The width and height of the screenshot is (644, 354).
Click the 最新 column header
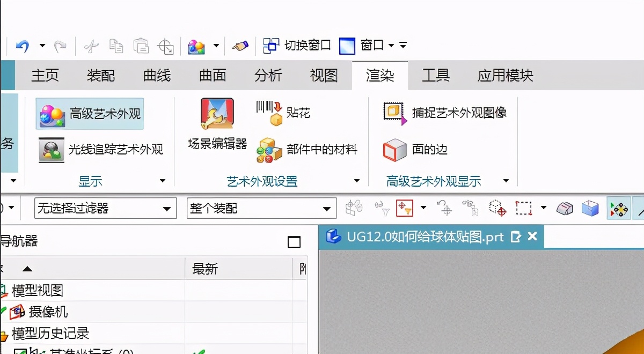coord(238,269)
